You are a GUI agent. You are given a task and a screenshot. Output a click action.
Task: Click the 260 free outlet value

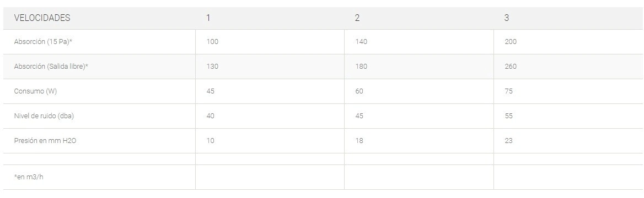[x=511, y=67]
